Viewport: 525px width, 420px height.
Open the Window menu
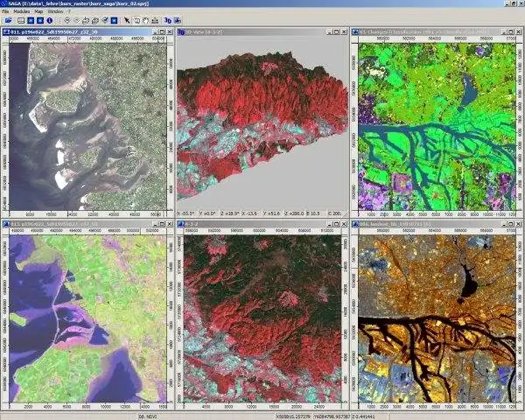click(x=57, y=10)
